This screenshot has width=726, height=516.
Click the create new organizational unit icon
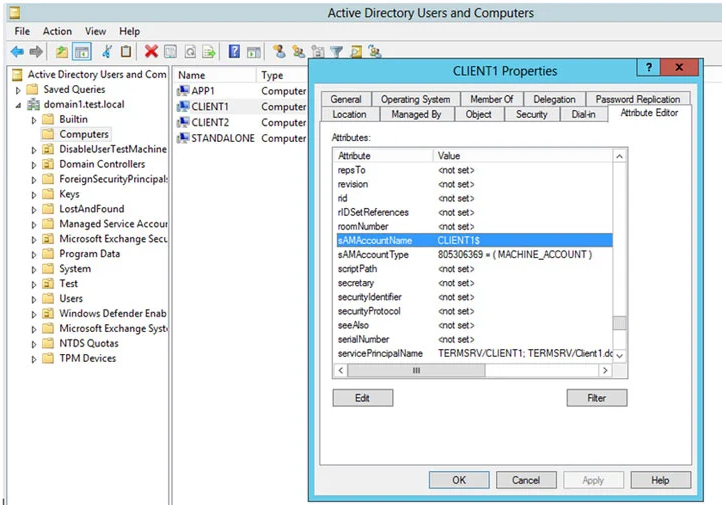tap(318, 51)
